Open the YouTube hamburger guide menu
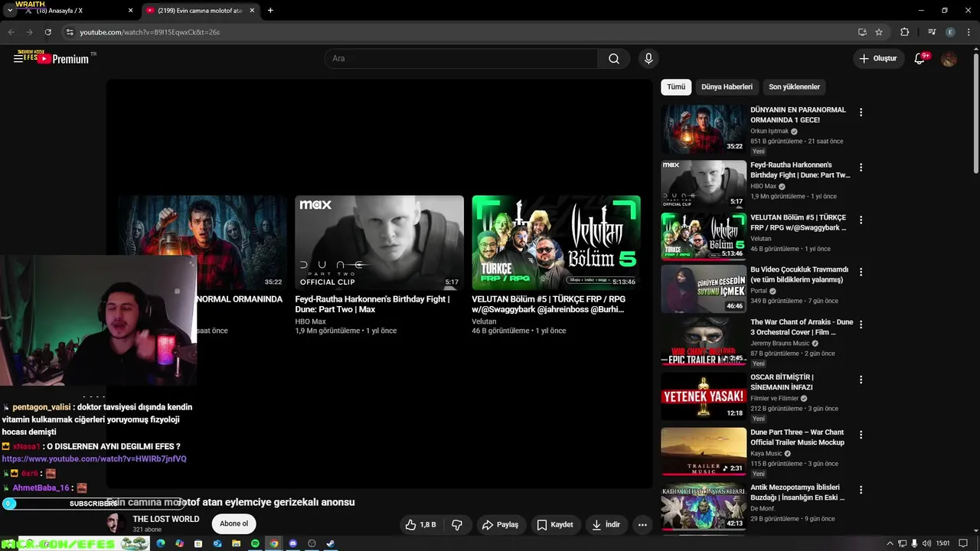The width and height of the screenshot is (980, 551). [18, 58]
